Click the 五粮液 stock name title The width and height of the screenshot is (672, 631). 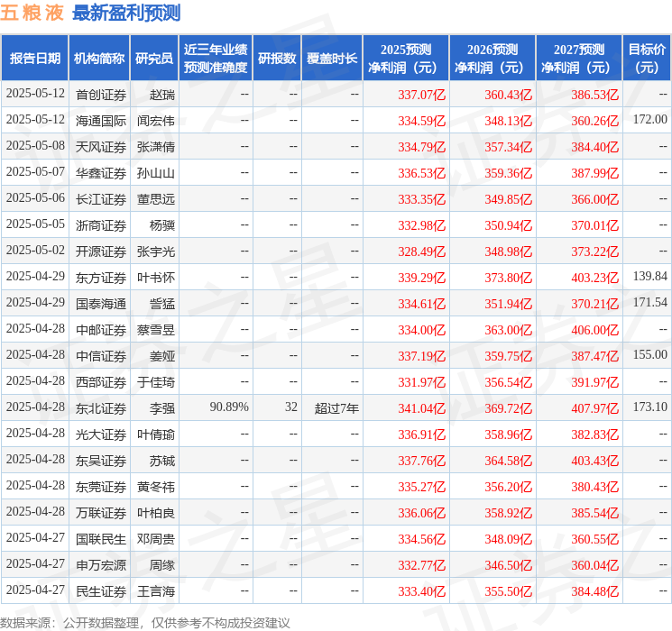(32, 13)
